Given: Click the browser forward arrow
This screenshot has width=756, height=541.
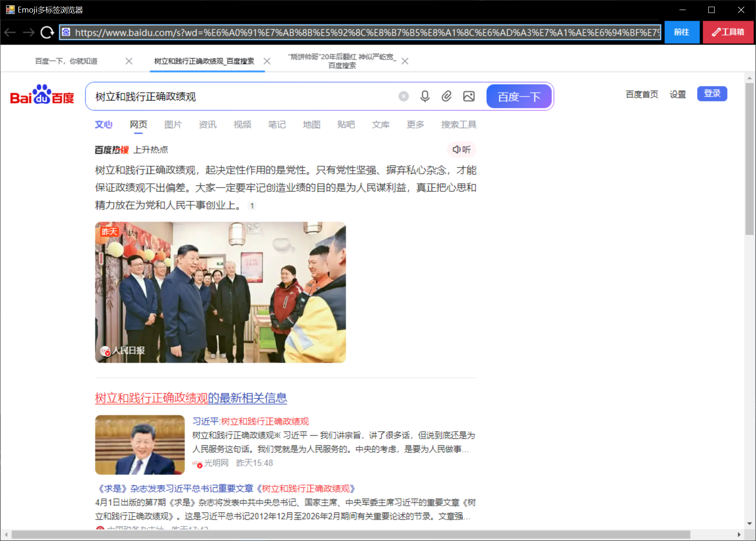Looking at the screenshot, I should pos(28,32).
